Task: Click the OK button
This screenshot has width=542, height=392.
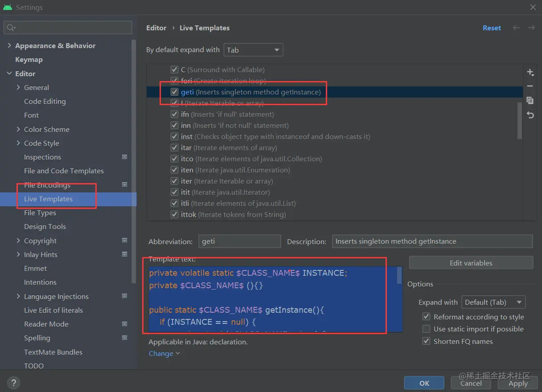Action: 424,383
